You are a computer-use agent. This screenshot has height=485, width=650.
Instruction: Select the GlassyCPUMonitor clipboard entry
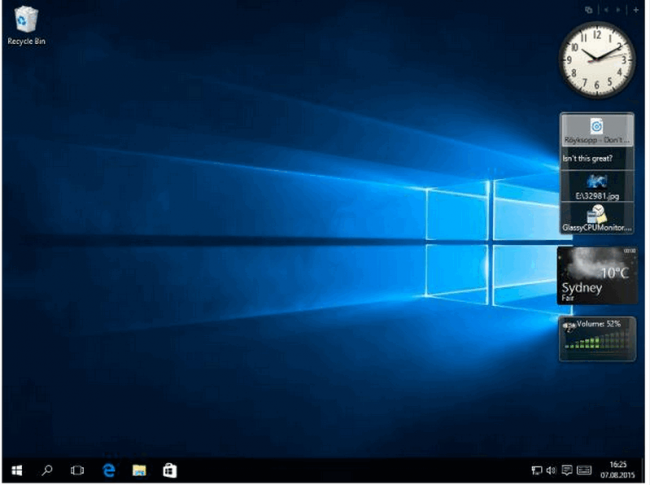click(597, 218)
